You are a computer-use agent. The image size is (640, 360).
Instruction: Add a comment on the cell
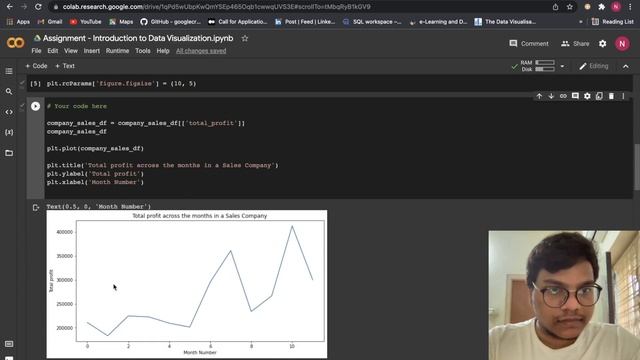575,96
